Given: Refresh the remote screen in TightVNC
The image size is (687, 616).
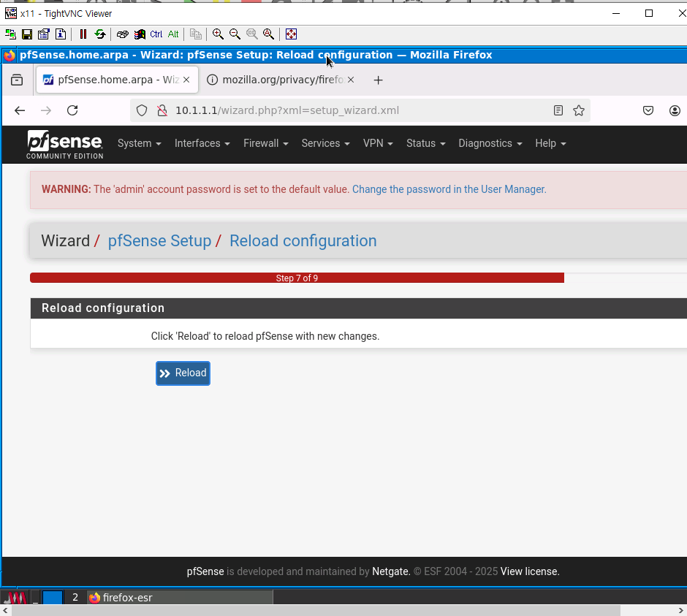Looking at the screenshot, I should pos(100,34).
